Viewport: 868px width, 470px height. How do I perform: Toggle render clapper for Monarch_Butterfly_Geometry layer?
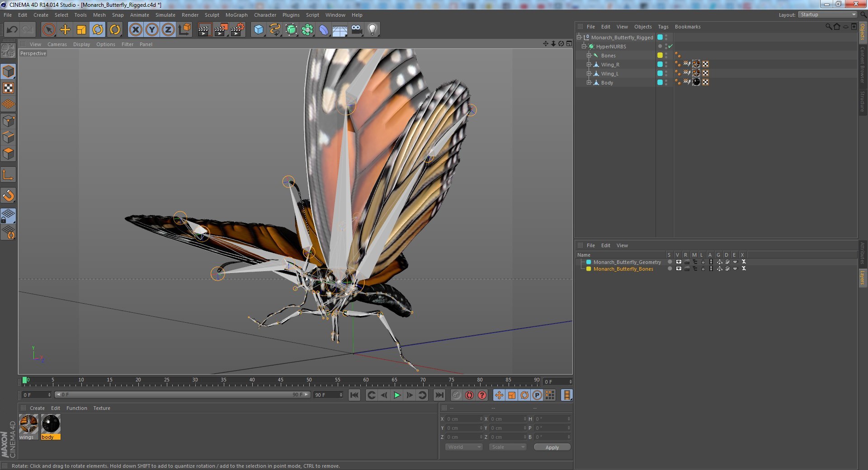point(687,262)
